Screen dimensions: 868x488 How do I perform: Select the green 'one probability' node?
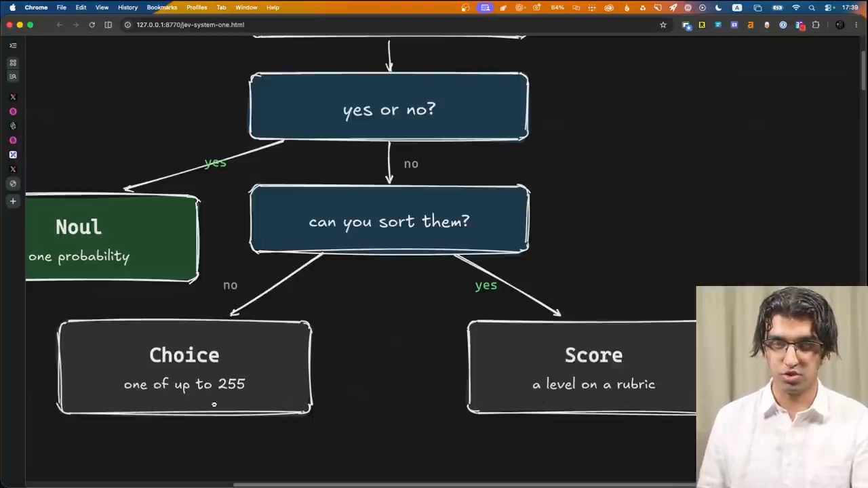[113, 238]
